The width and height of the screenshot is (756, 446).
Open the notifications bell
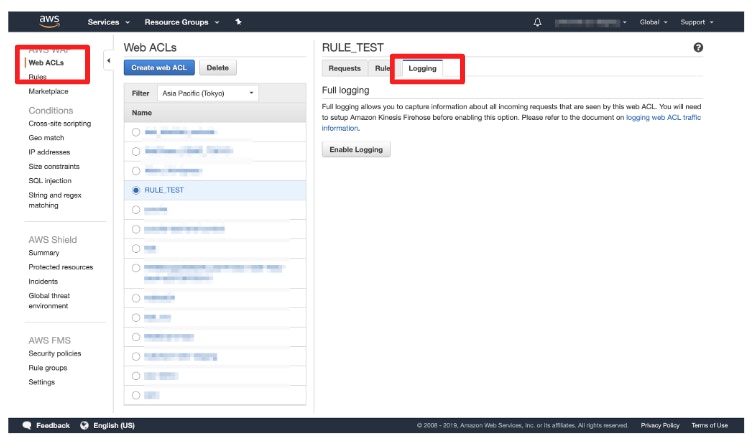[538, 22]
